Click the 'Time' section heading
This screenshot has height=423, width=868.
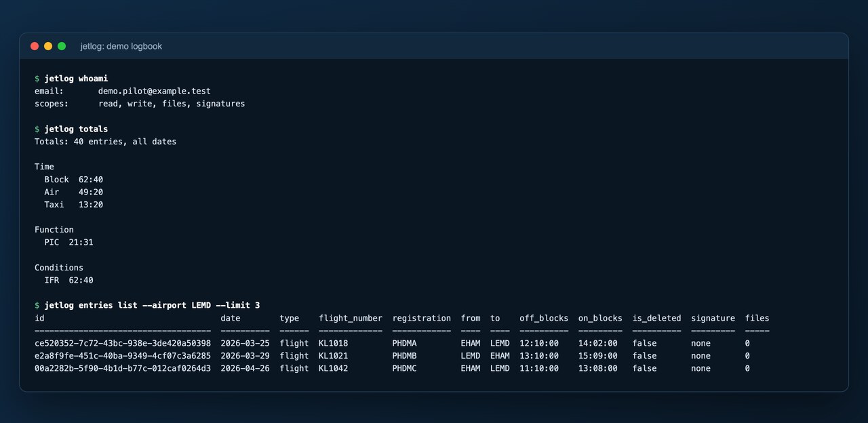[x=45, y=167]
